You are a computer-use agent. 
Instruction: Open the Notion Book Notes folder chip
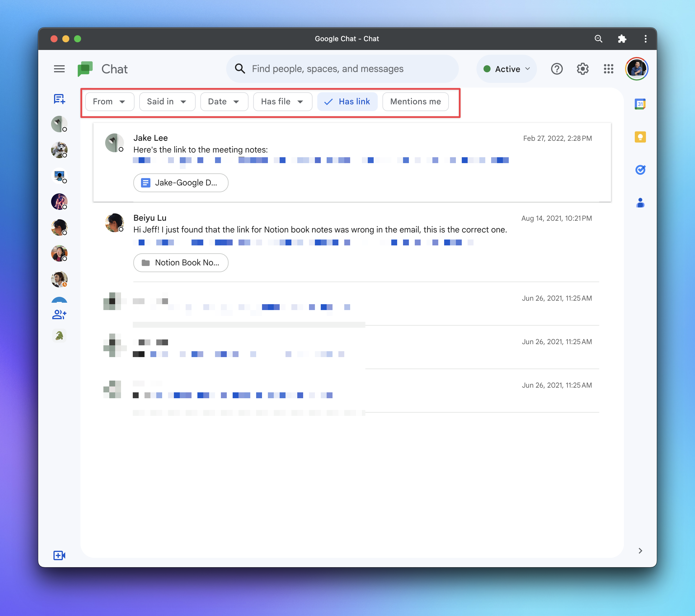[181, 262]
